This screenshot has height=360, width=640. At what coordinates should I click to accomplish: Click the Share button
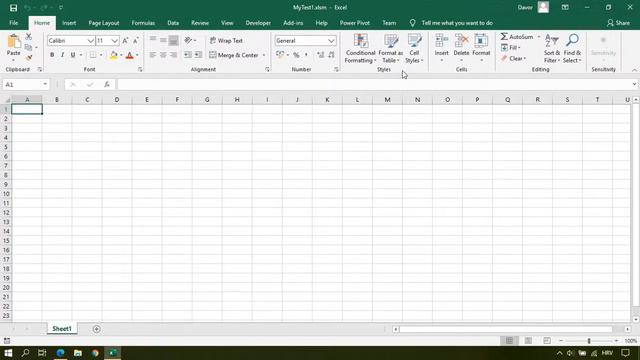click(618, 23)
